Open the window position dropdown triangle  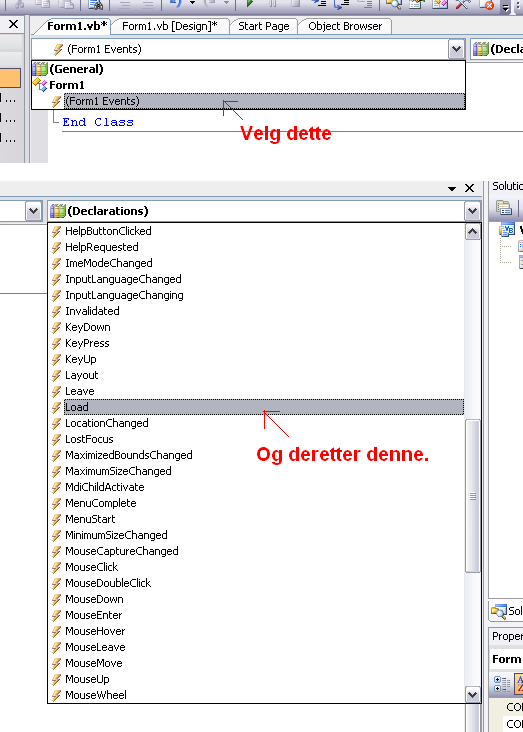pos(452,189)
